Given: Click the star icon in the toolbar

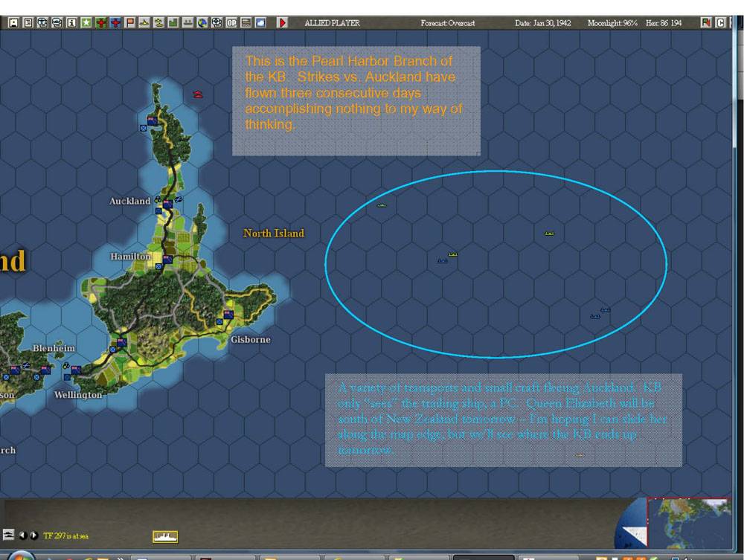Looking at the screenshot, I should point(86,23).
